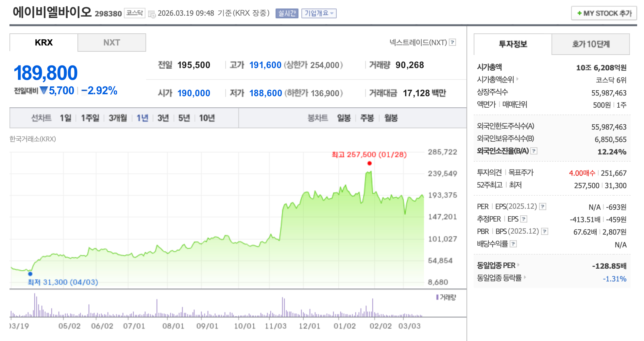Click the 거래량 value 90,268
The height and width of the screenshot is (341, 644).
pyautogui.click(x=410, y=65)
